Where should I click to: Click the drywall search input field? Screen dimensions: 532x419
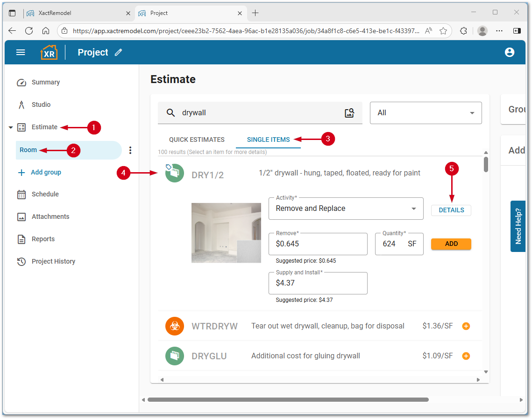pyautogui.click(x=259, y=113)
